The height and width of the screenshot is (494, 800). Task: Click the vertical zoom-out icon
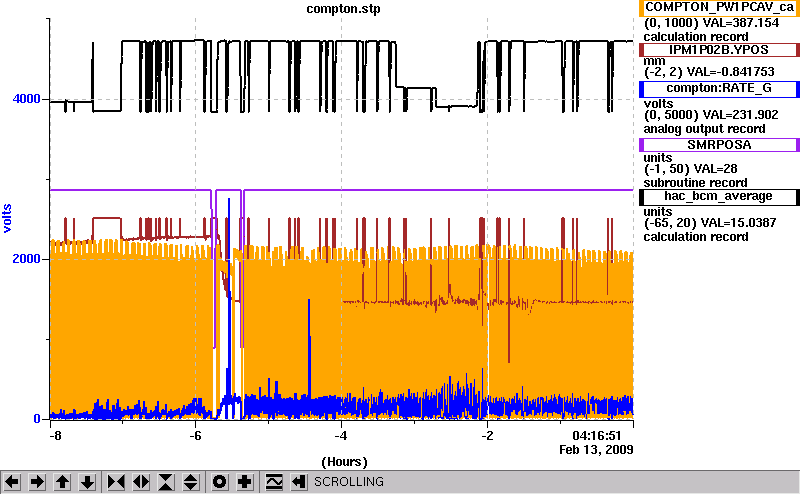pyautogui.click(x=190, y=482)
